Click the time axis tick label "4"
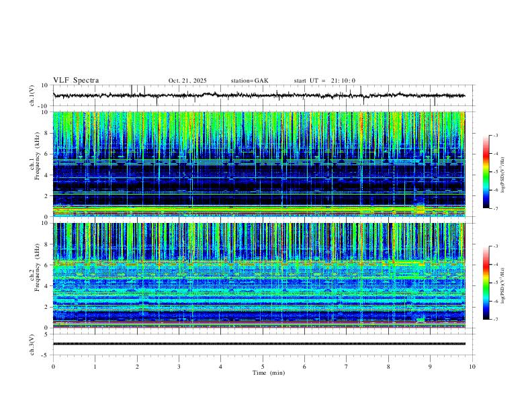This screenshot has height=411, width=532. 220,367
